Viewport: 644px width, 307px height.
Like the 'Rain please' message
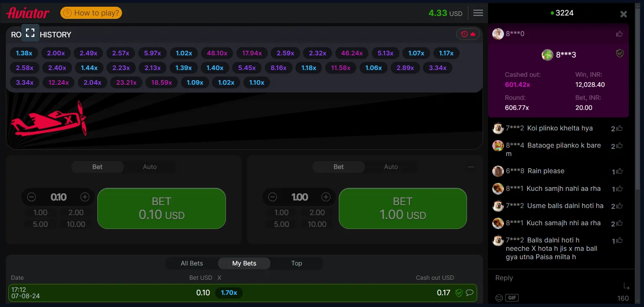tap(619, 172)
